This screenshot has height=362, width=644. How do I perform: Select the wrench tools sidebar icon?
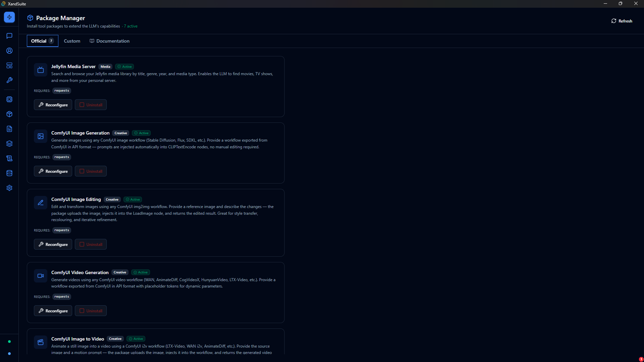(x=9, y=80)
